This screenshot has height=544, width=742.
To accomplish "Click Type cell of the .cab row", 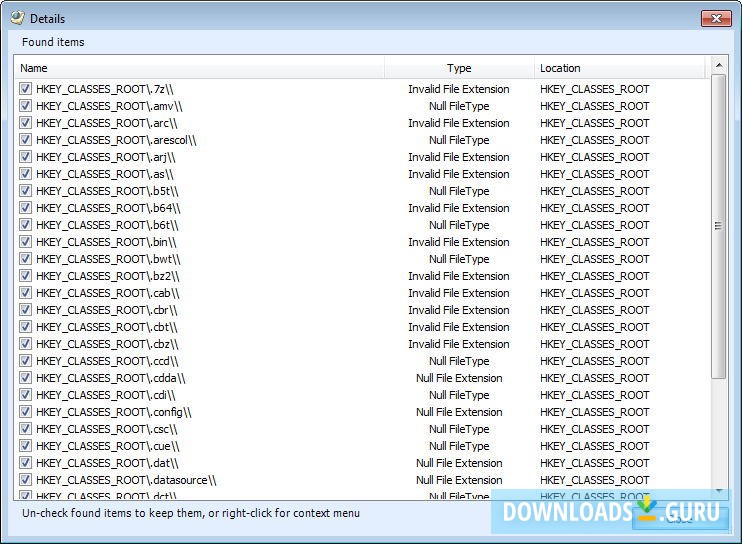I will click(459, 293).
